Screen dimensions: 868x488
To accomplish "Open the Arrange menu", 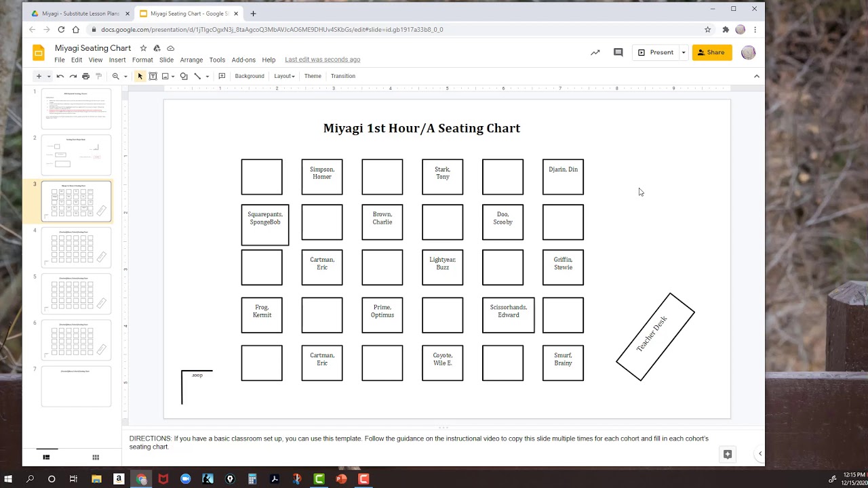I will point(192,60).
